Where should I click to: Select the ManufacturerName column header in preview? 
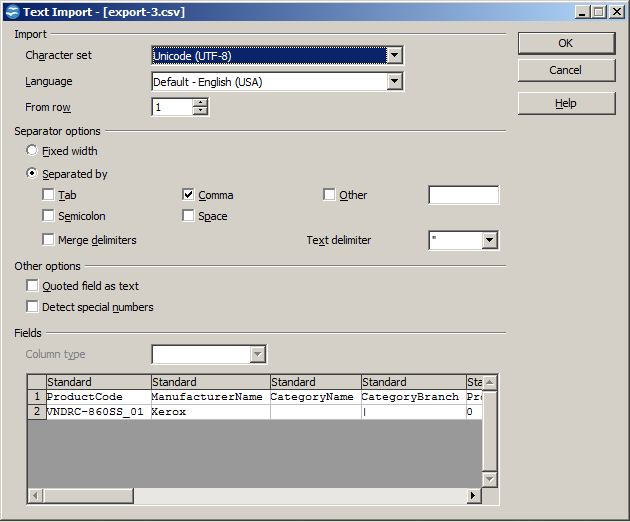point(210,382)
